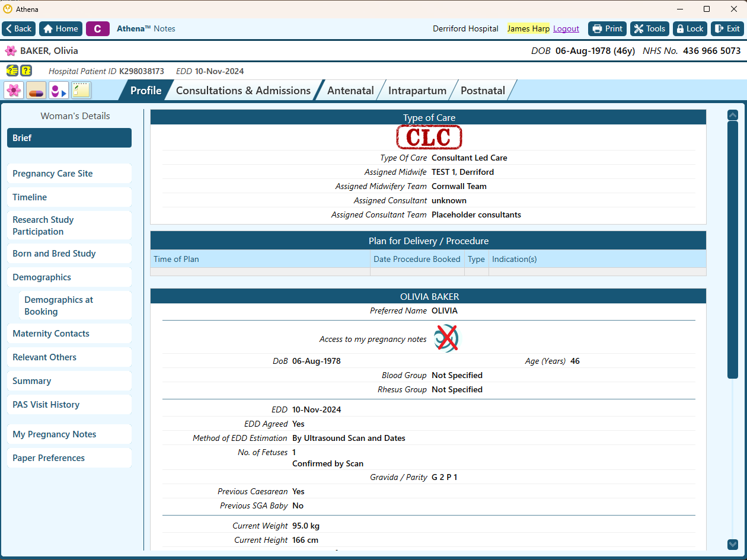Lock the Athena session
This screenshot has width=747, height=560.
pyautogui.click(x=690, y=28)
